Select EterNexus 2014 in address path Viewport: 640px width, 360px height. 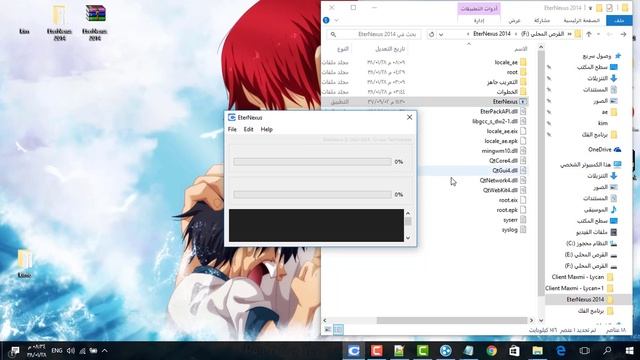pos(492,34)
